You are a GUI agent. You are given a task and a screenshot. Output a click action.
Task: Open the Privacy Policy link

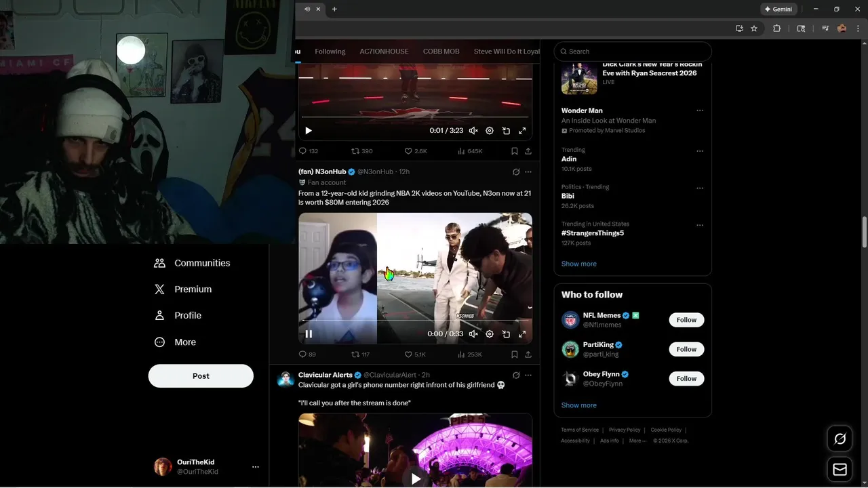[625, 430]
